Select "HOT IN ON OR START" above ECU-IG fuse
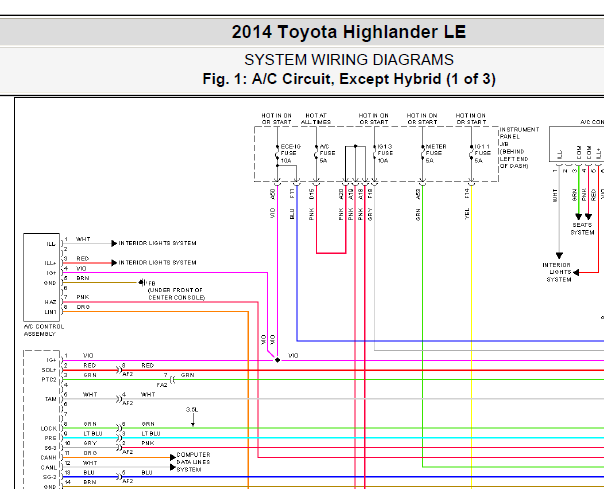The width and height of the screenshot is (604, 489). [x=277, y=119]
